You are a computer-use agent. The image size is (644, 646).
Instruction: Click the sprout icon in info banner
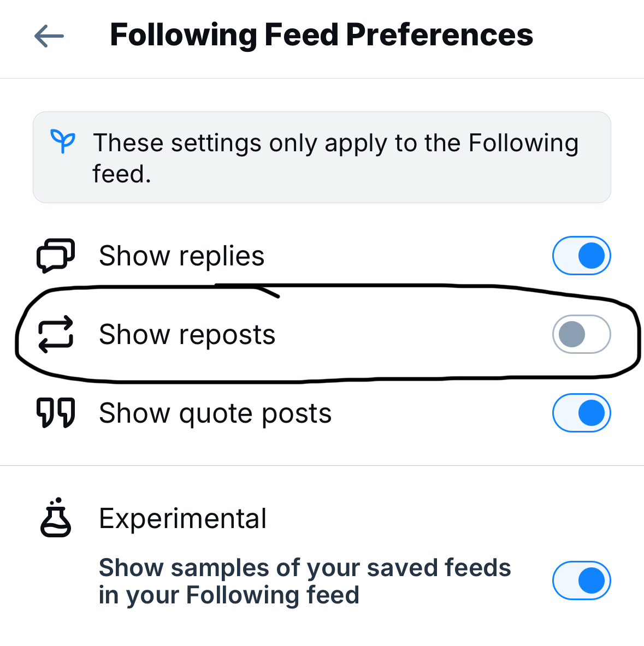click(63, 141)
